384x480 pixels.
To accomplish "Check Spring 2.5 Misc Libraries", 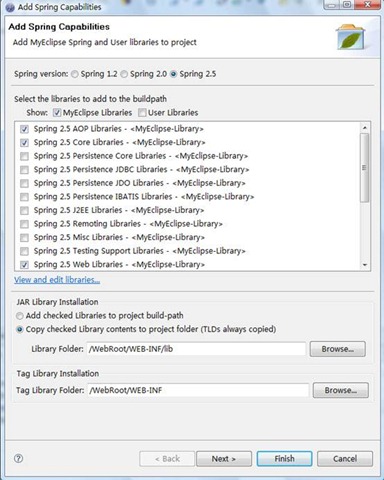I will click(24, 237).
